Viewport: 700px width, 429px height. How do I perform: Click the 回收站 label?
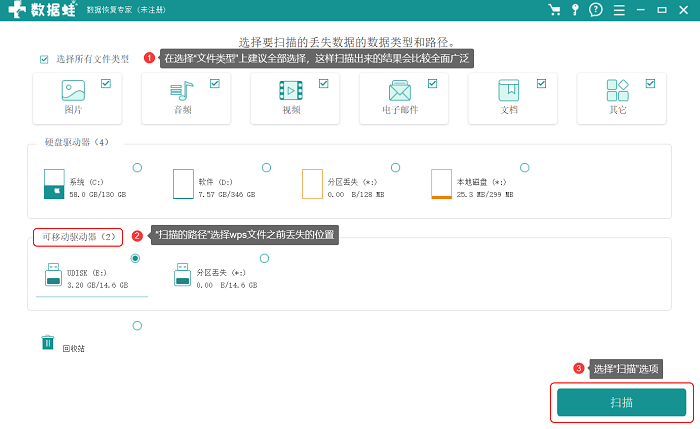pyautogui.click(x=74, y=349)
